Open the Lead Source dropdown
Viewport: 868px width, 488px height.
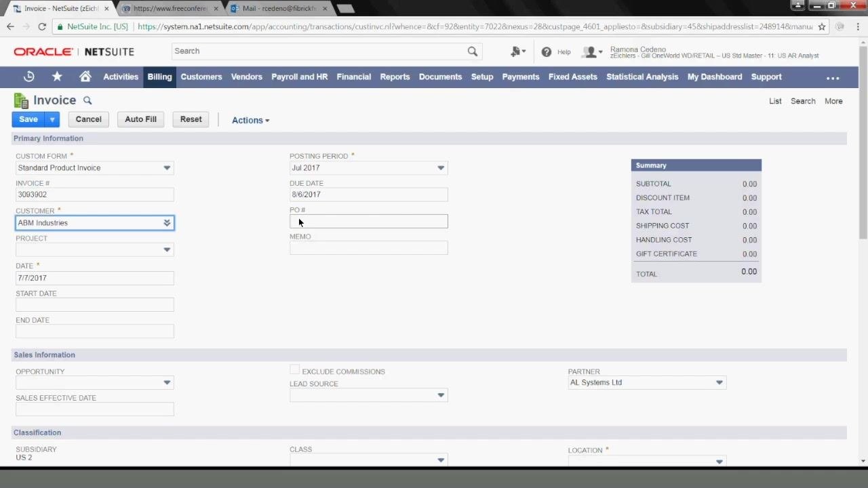pyautogui.click(x=441, y=395)
